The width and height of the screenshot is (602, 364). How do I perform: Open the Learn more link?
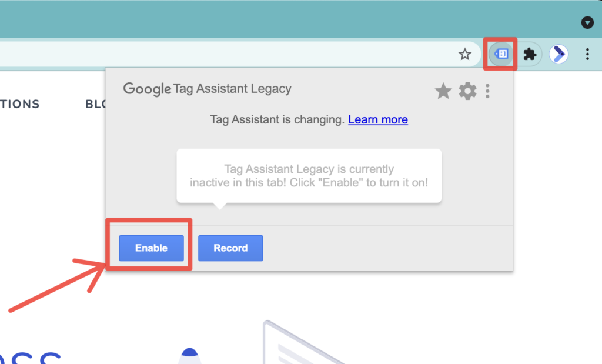[x=378, y=119]
